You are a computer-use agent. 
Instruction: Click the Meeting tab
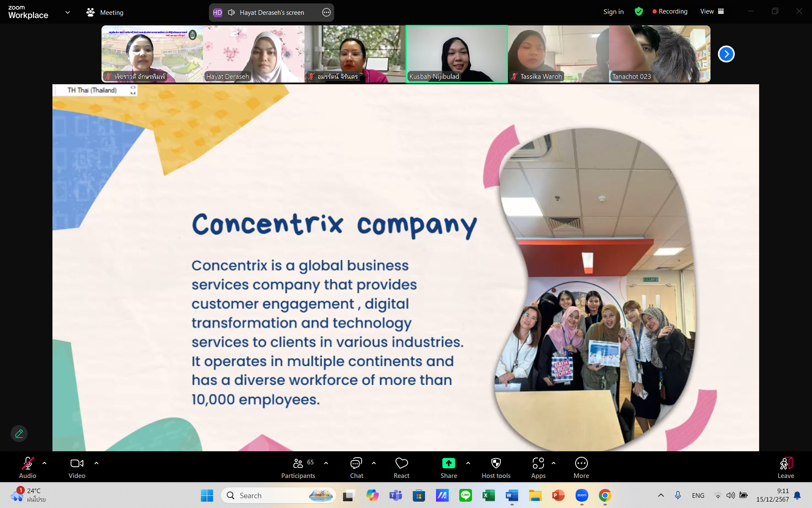point(105,12)
